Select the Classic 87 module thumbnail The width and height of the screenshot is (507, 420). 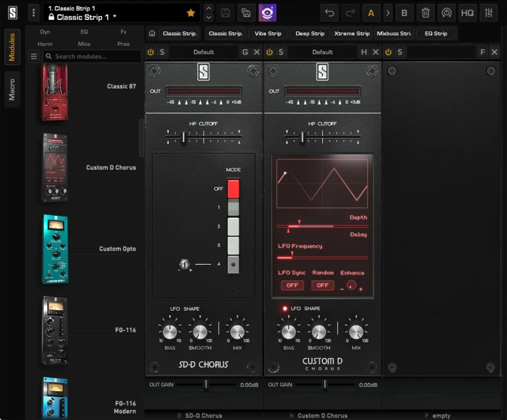(x=54, y=92)
